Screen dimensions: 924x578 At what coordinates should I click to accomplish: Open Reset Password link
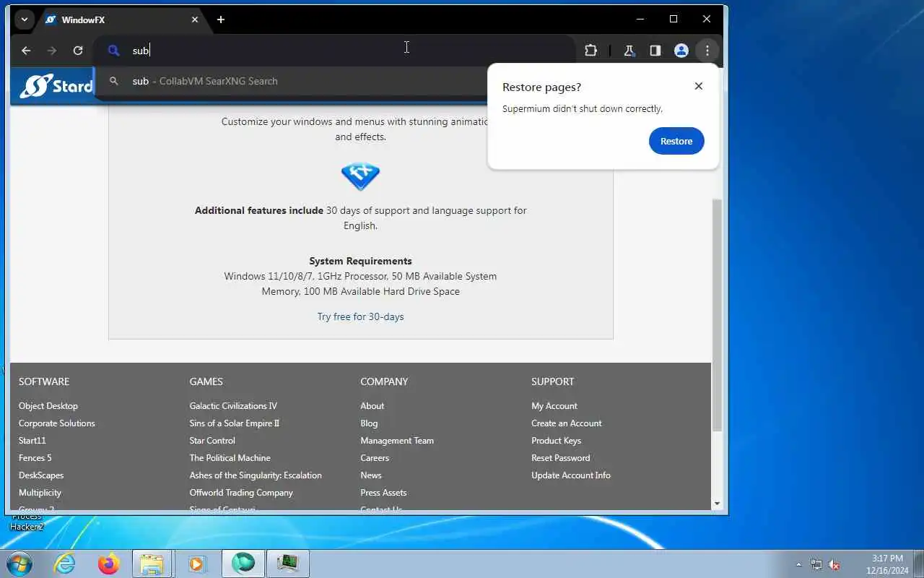click(x=561, y=458)
